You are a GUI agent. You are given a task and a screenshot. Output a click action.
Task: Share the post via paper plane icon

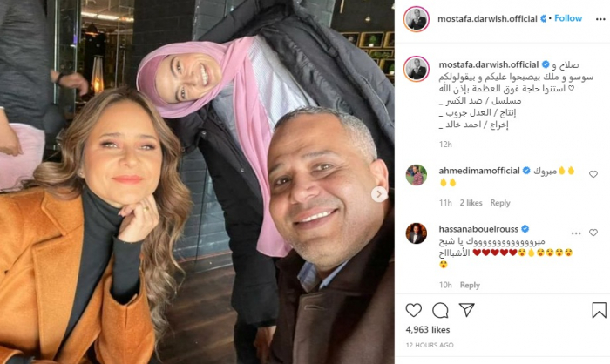(x=466, y=310)
